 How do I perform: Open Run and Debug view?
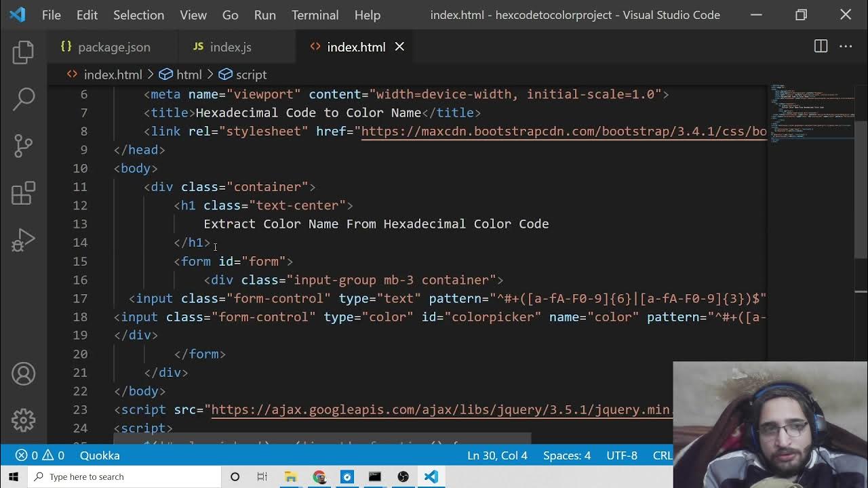pyautogui.click(x=23, y=240)
